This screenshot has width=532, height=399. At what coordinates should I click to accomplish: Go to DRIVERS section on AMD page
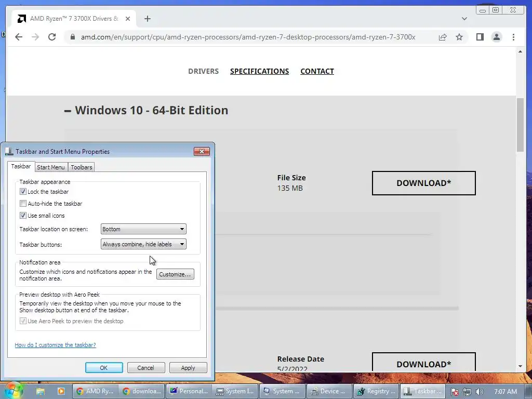[203, 71]
